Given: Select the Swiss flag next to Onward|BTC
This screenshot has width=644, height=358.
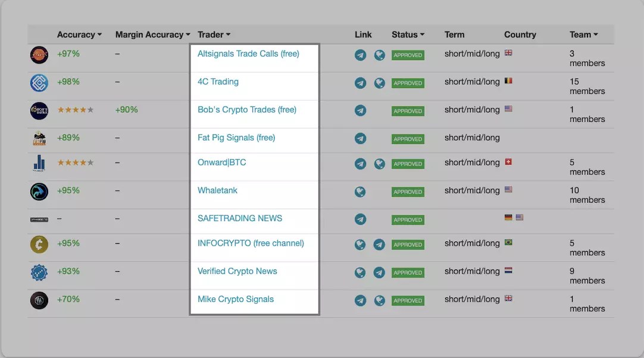Looking at the screenshot, I should [x=508, y=161].
